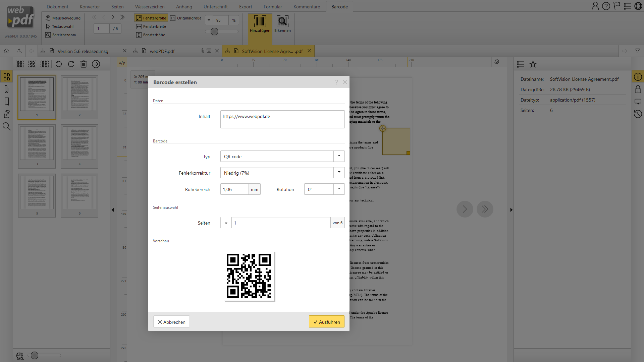Click the Hinzufügen barcode icon
This screenshot has width=644, height=362.
click(260, 23)
